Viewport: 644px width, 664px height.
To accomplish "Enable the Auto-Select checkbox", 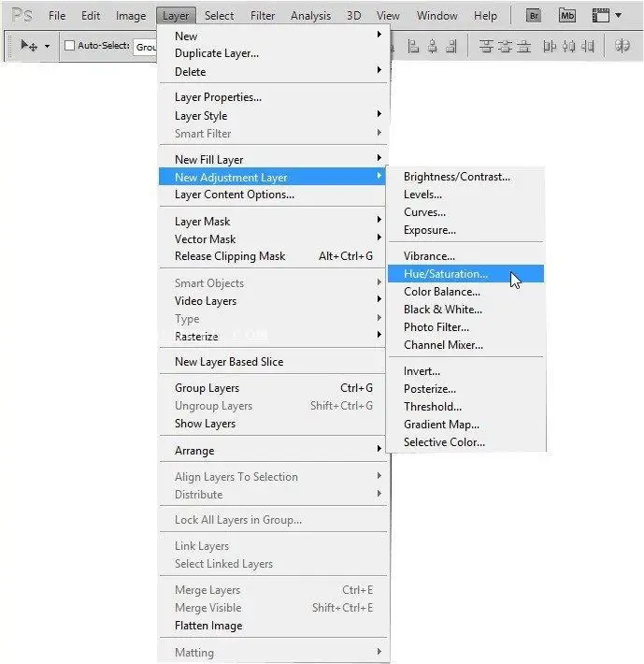I will (x=69, y=45).
